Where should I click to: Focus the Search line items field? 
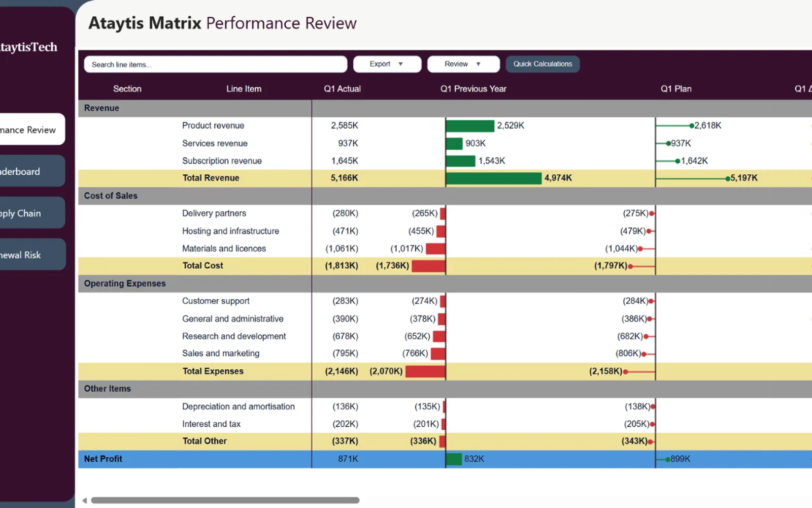tap(216, 65)
